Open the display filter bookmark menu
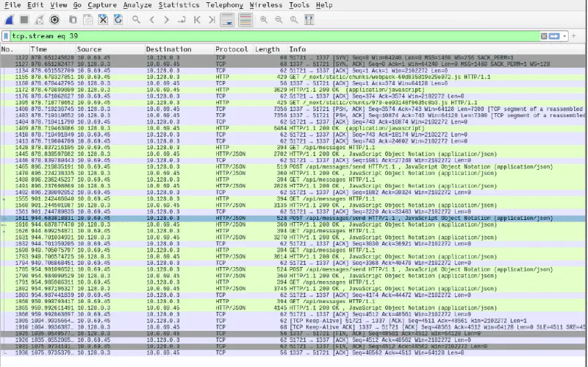This screenshot has width=588, height=367. point(6,35)
